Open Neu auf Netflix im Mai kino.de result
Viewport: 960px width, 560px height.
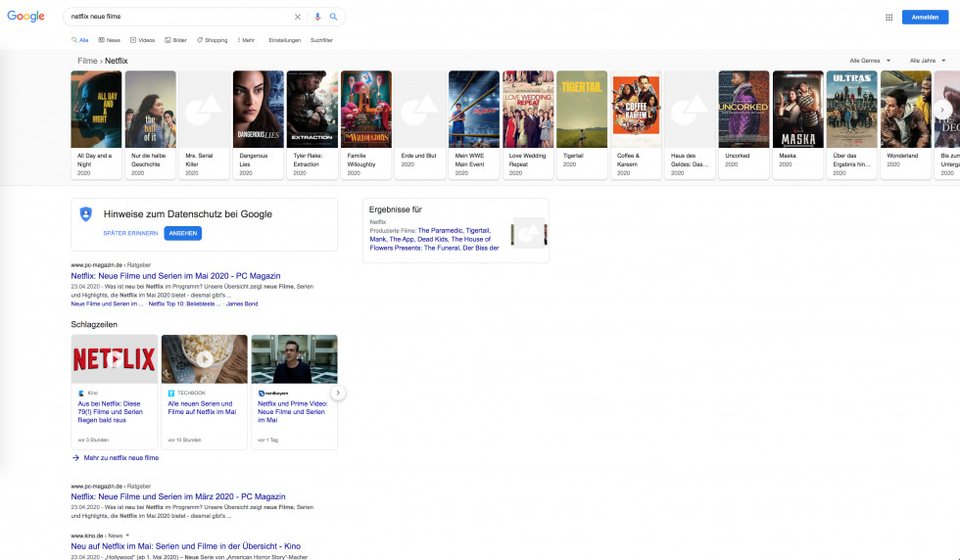coord(185,546)
